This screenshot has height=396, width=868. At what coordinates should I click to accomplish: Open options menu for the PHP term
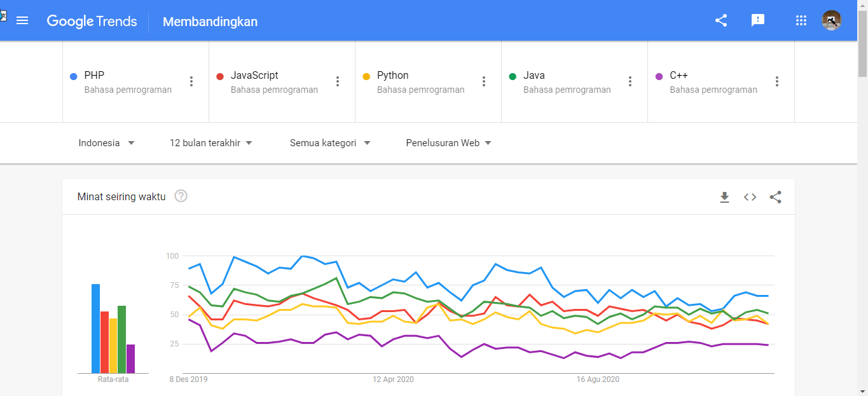point(191,81)
